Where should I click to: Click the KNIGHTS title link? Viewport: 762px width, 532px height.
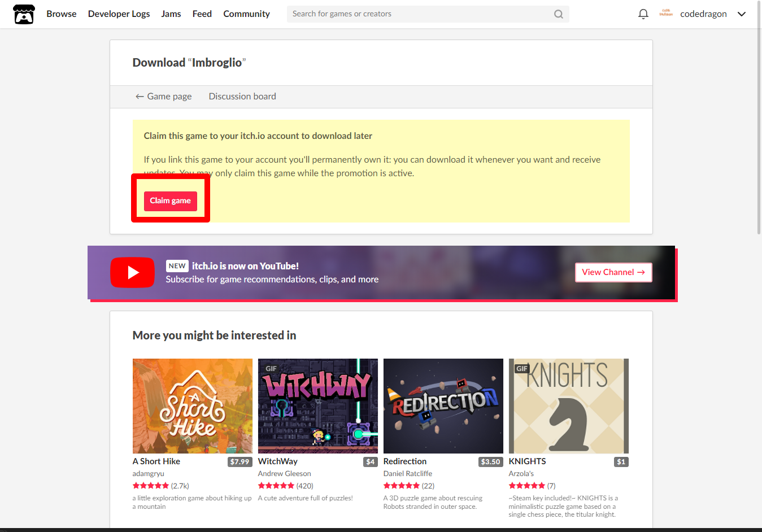(528, 461)
